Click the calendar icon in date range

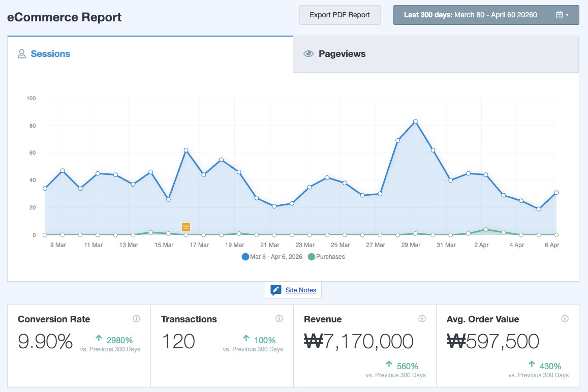[559, 15]
